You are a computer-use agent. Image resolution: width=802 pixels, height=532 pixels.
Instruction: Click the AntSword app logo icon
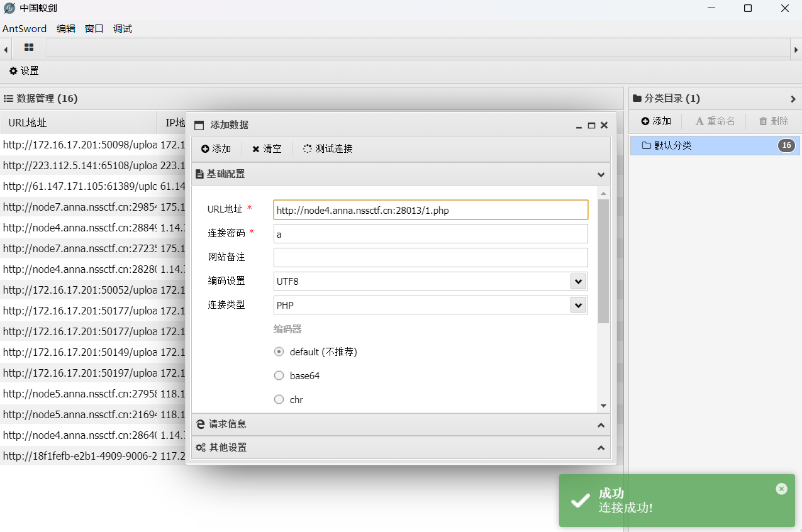pyautogui.click(x=9, y=8)
